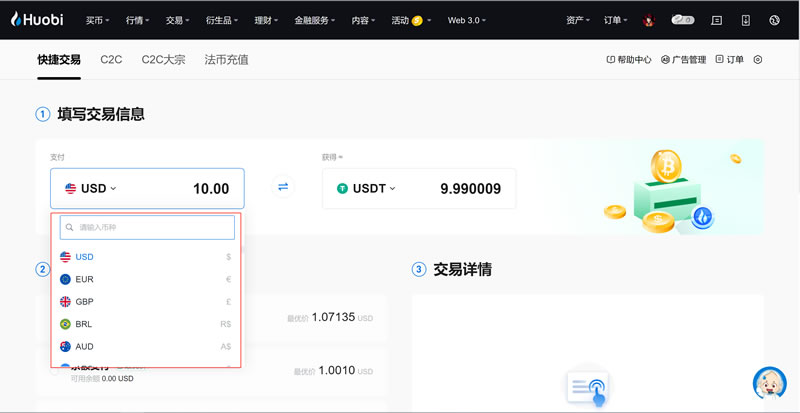Click the Huobi logo in the header
Image resolution: width=800 pixels, height=413 pixels.
38,19
